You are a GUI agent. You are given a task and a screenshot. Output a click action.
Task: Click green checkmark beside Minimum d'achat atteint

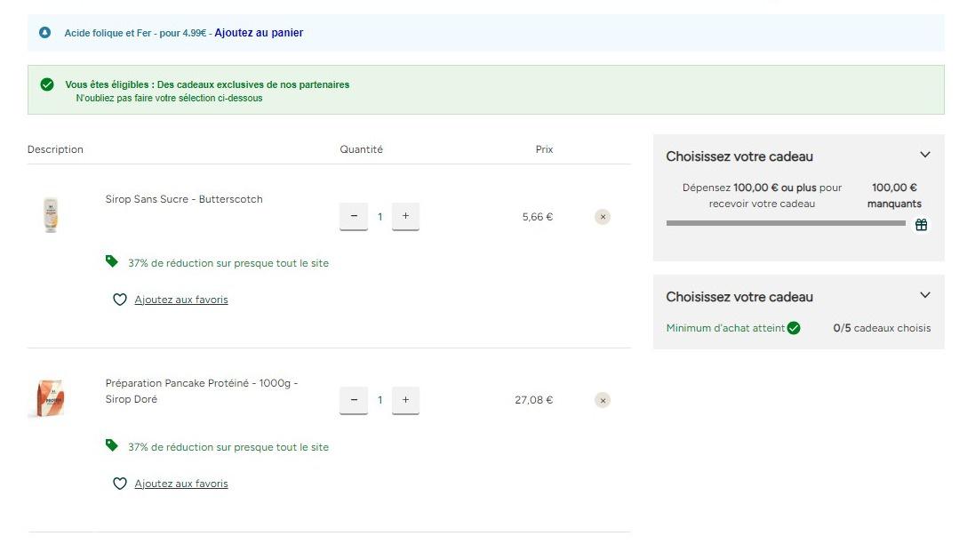[794, 328]
